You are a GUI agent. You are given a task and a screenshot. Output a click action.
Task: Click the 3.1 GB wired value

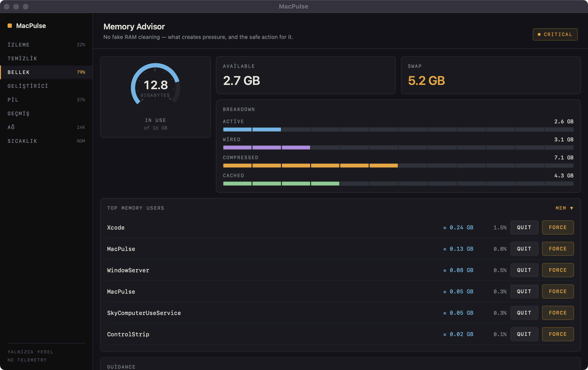pyautogui.click(x=564, y=139)
